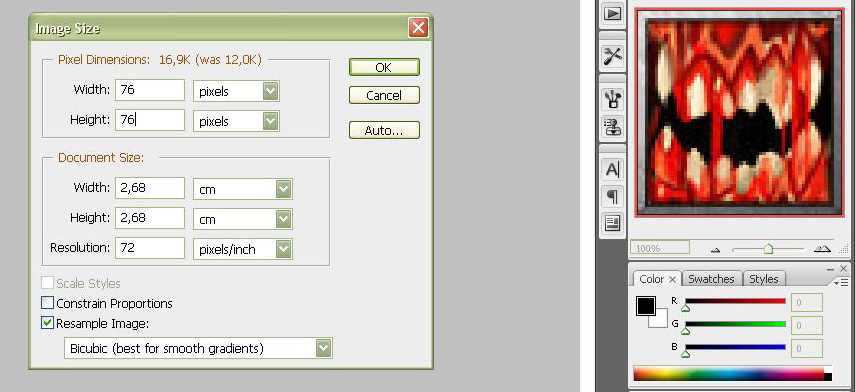The width and height of the screenshot is (855, 392).
Task: Switch to the Styles tab
Action: (x=763, y=279)
